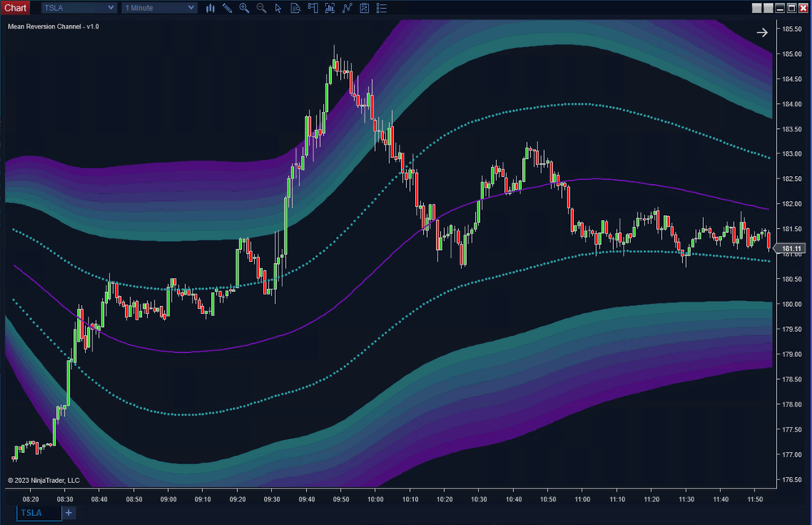Open the TSLA instrument dropdown
The width and height of the screenshot is (812, 525).
pos(78,7)
